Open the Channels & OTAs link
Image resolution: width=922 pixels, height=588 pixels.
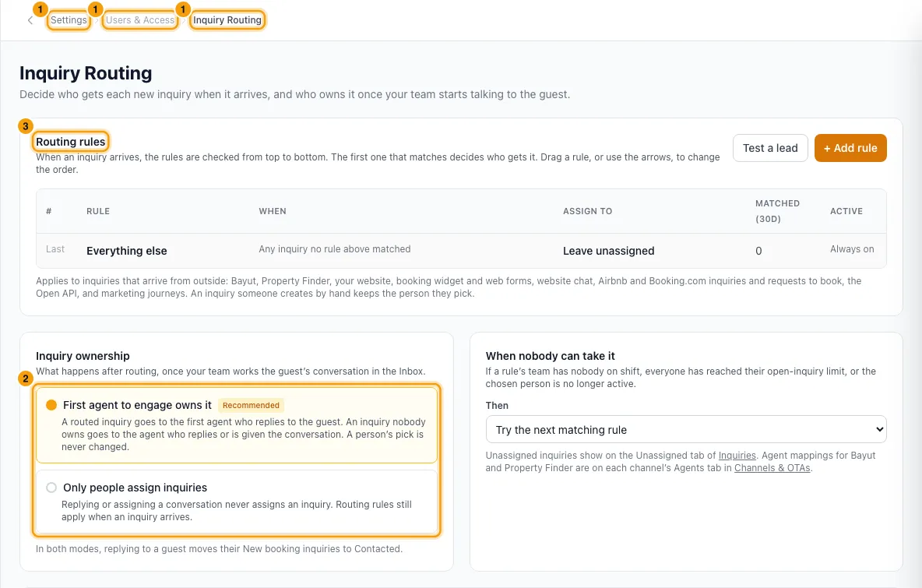click(772, 468)
